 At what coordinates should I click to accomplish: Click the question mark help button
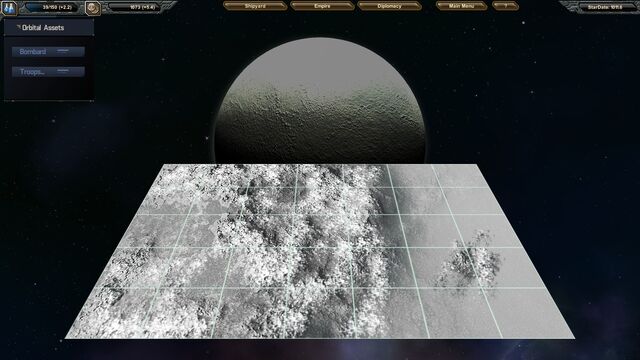pos(505,6)
